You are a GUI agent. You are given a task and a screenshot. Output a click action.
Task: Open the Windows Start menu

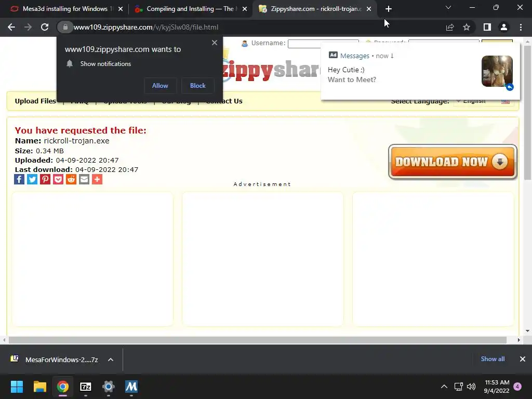17,387
